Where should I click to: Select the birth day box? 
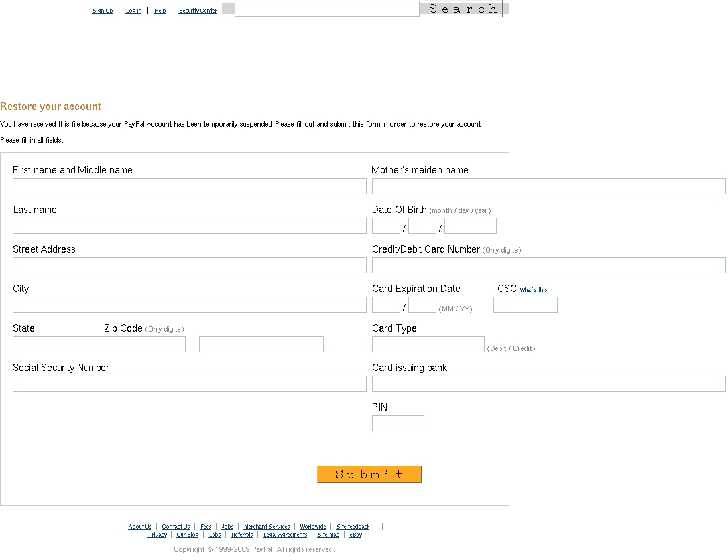click(x=422, y=226)
